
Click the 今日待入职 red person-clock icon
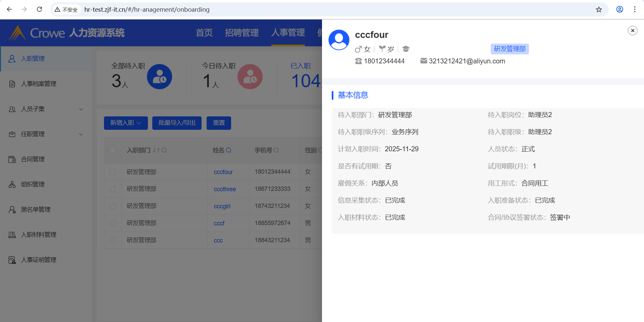250,77
